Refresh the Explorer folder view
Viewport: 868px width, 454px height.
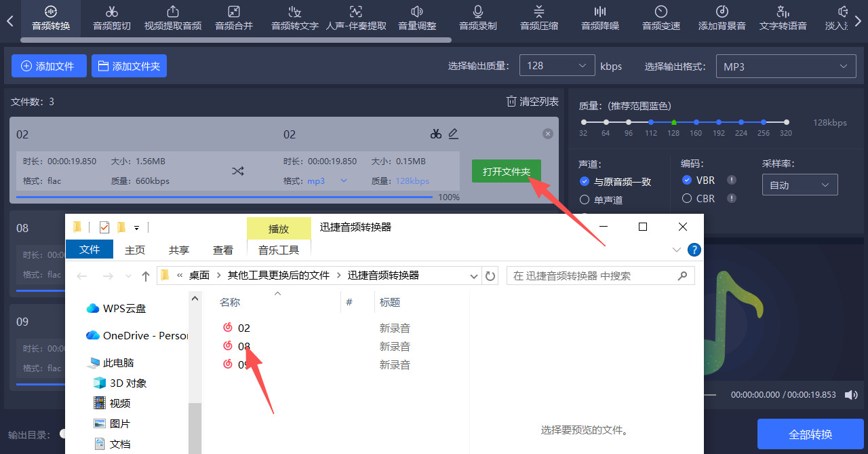click(490, 276)
